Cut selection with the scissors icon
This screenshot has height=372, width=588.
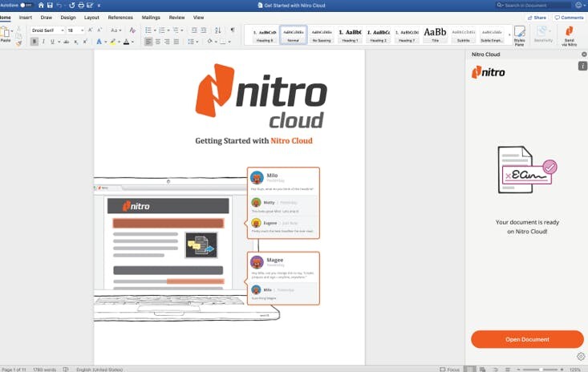pos(18,29)
